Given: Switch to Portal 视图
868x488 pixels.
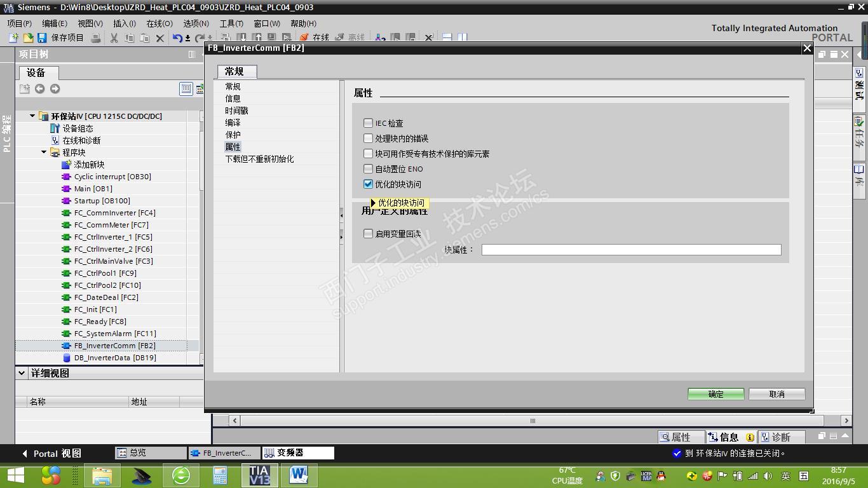Looking at the screenshot, I should 52,454.
